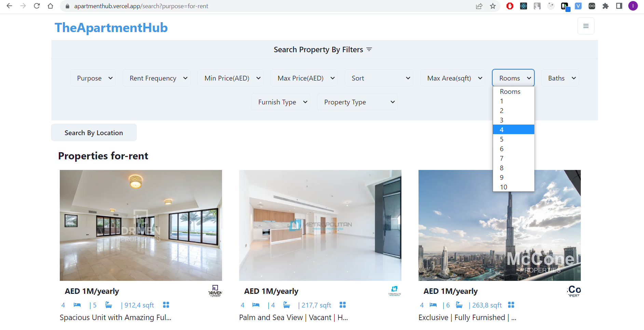Expand the Property Type dropdown
Screen dimensions: 644x330
357,102
